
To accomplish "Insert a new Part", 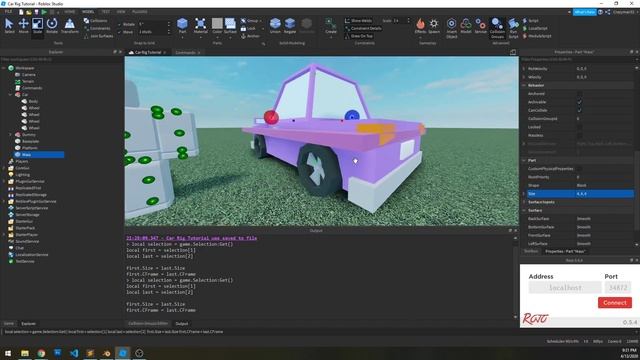I will pos(182,25).
